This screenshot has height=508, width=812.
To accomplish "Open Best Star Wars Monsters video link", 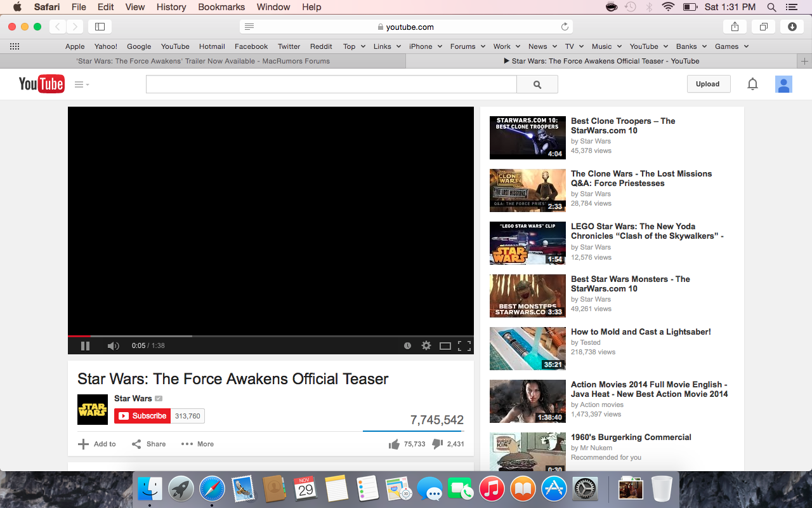I will (x=631, y=284).
